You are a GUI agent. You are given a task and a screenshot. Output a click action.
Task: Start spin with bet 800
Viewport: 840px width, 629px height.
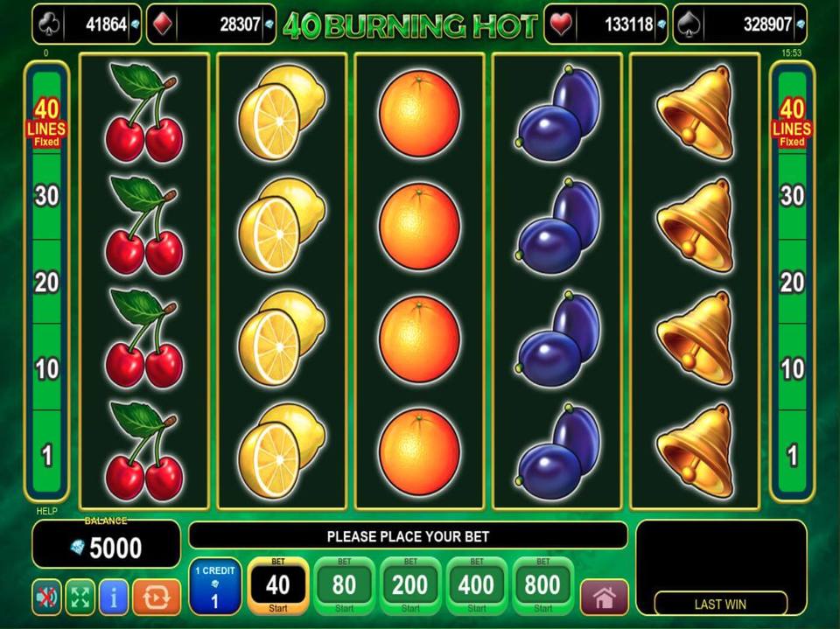(x=542, y=585)
